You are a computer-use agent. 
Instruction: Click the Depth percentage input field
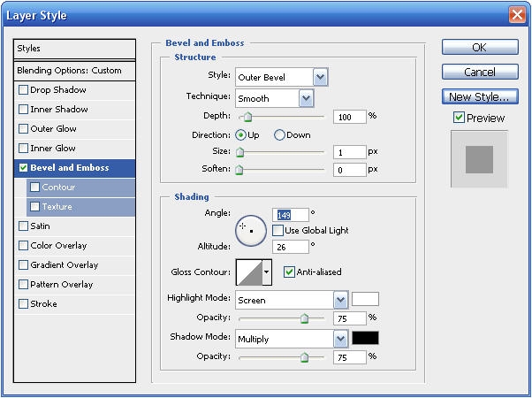click(x=349, y=117)
